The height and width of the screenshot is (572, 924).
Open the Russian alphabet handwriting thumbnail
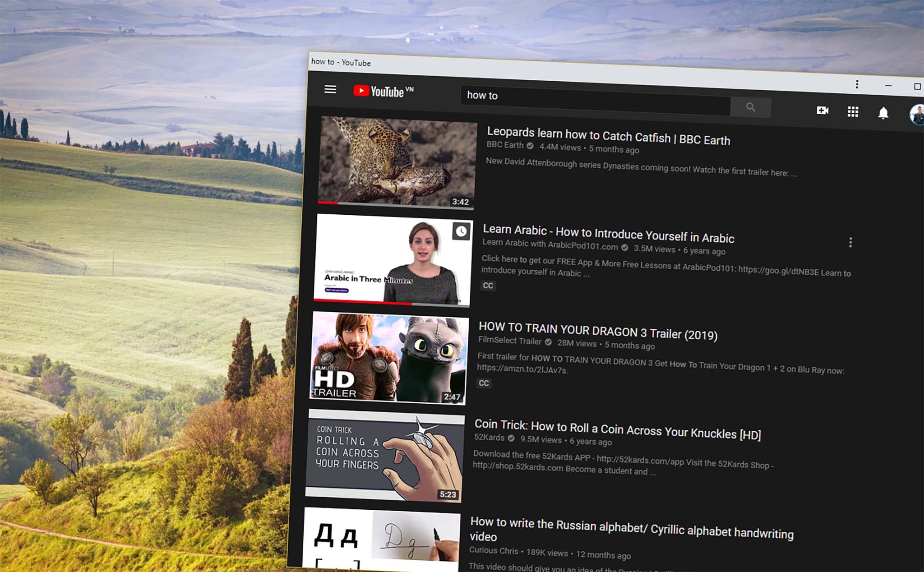tap(381, 539)
